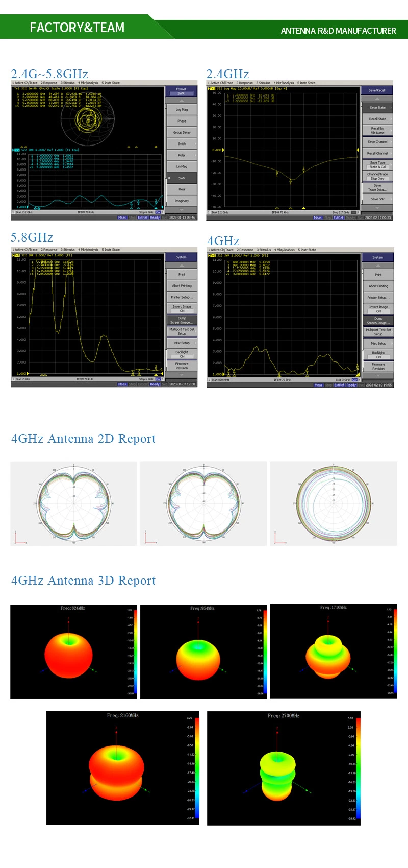Open Printer Setup in 5.8GHz analyzer
Screen dimensions: 408x868
tap(182, 297)
